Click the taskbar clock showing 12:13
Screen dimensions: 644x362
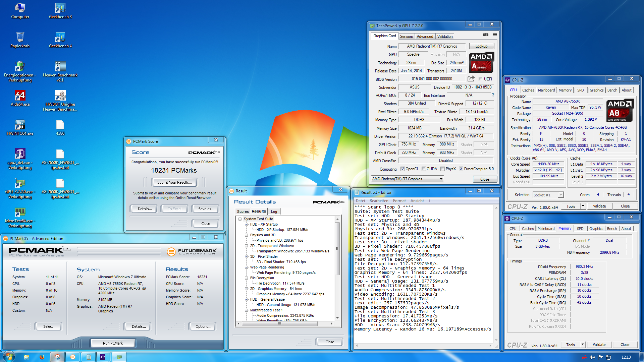point(626,357)
